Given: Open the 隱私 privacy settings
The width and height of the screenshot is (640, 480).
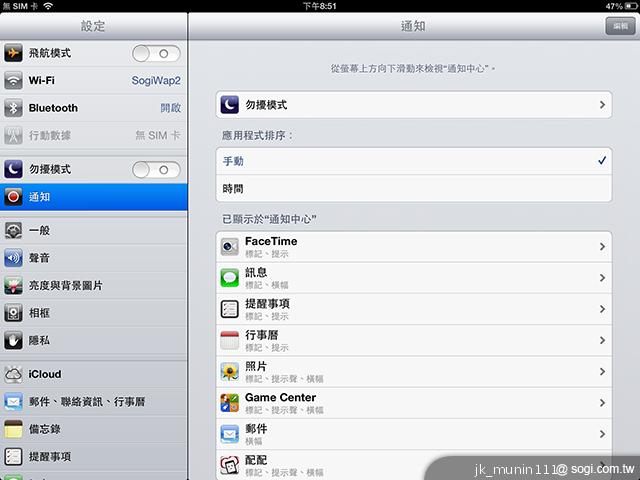Looking at the screenshot, I should point(93,340).
